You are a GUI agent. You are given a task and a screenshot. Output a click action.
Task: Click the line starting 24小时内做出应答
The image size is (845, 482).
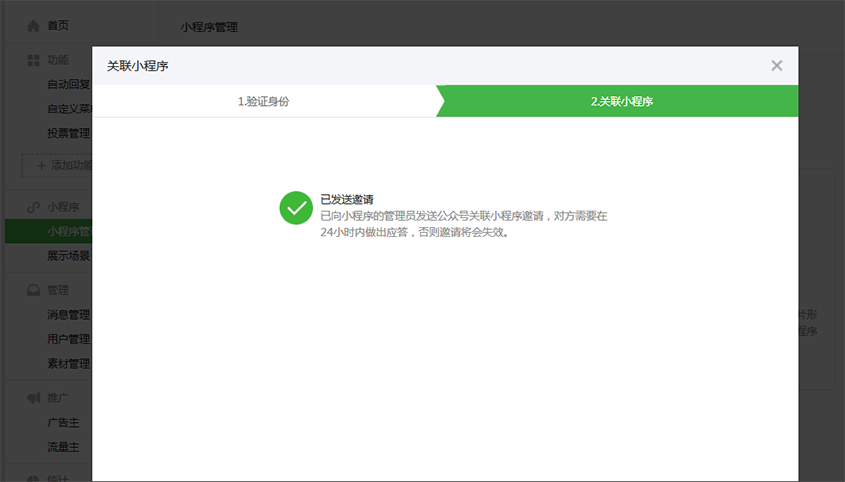click(414, 232)
